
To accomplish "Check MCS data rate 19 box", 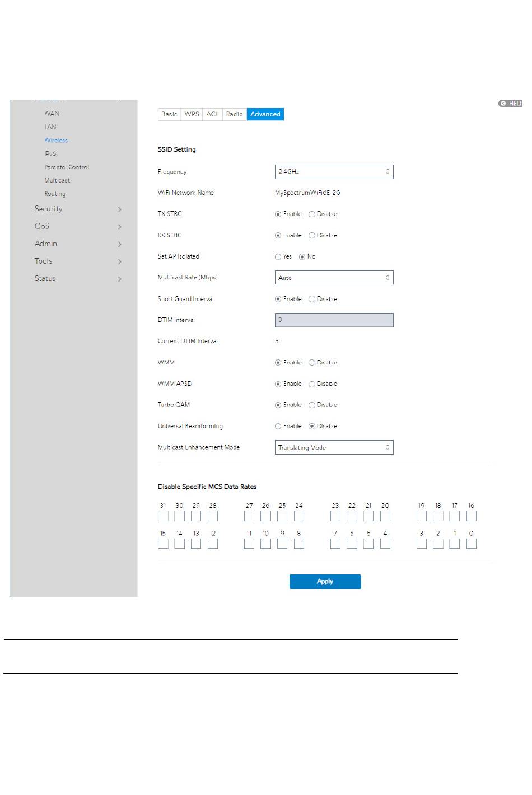I will pos(422,516).
